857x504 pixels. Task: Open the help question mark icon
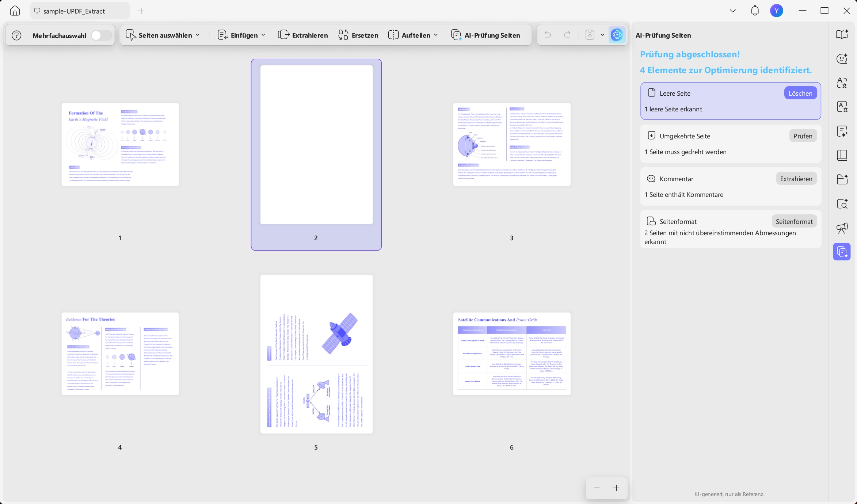click(16, 35)
